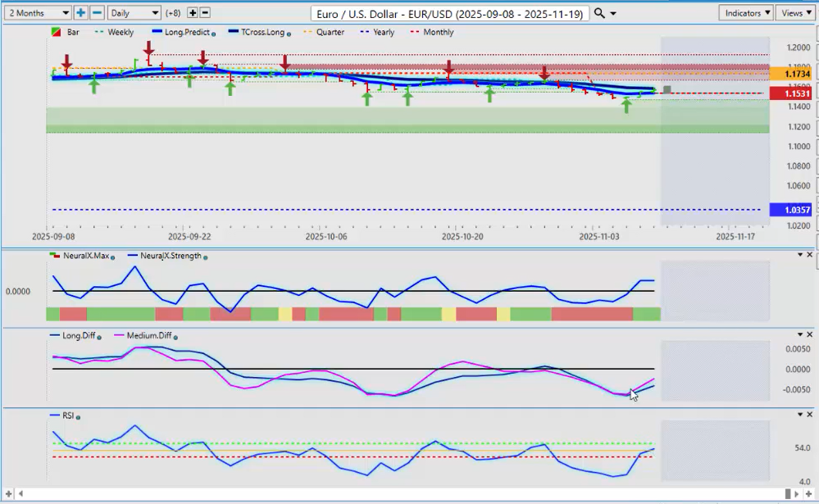
Task: Click the black minus button beside (+8)
Action: pos(205,13)
